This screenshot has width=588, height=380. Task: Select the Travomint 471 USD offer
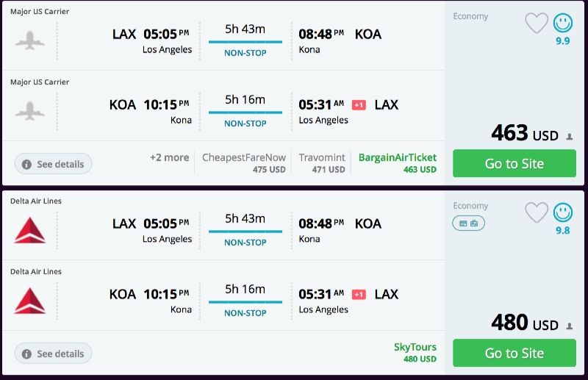click(x=321, y=163)
